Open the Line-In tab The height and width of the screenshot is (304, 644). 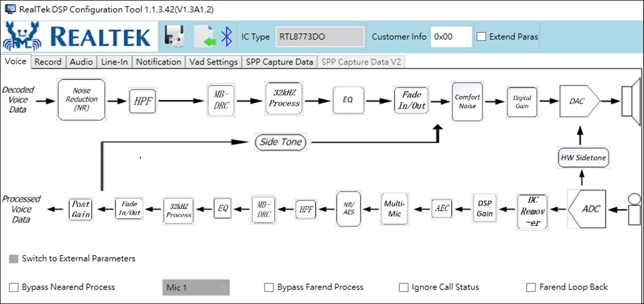[x=115, y=62]
